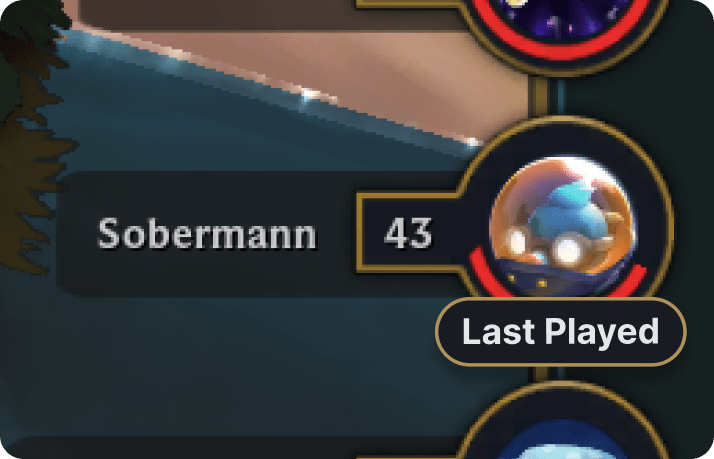714x459 pixels.
Task: Click the glowing white lights in Sobermann's orb
Action: pyautogui.click(x=567, y=250)
